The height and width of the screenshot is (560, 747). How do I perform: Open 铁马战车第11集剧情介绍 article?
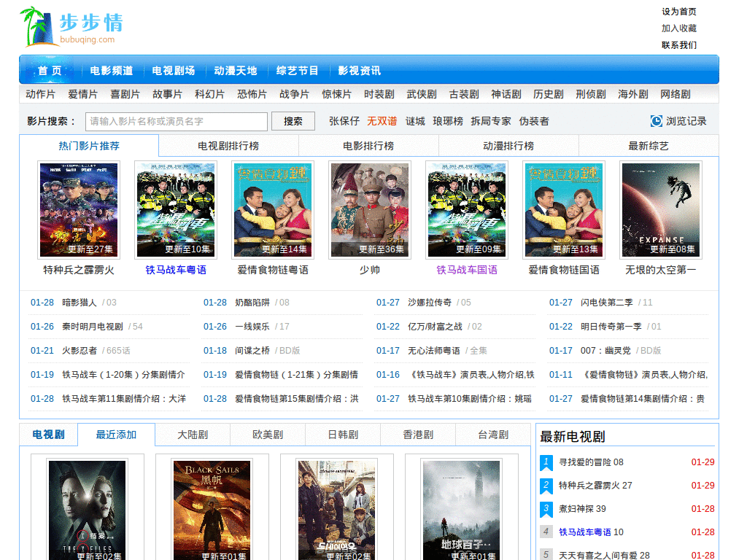click(x=124, y=399)
